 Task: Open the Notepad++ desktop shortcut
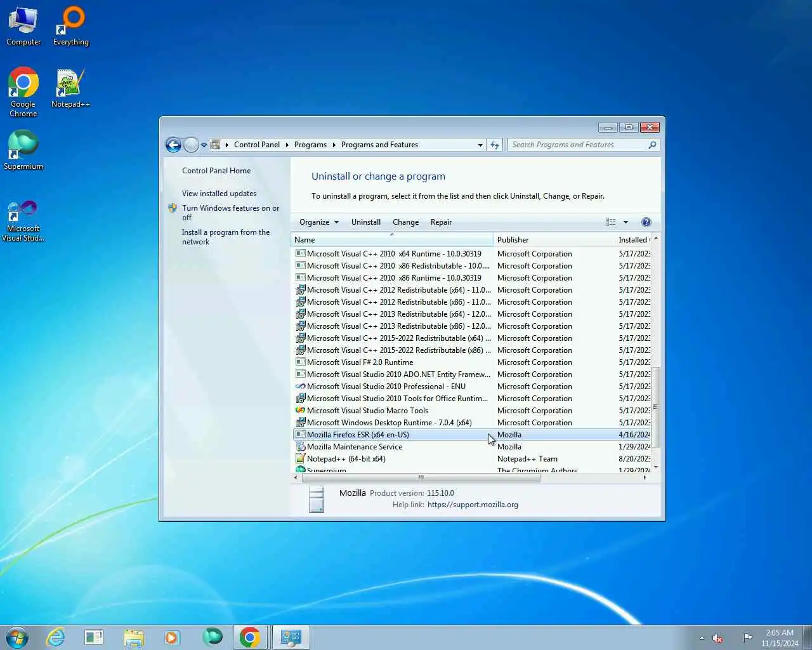(x=70, y=89)
